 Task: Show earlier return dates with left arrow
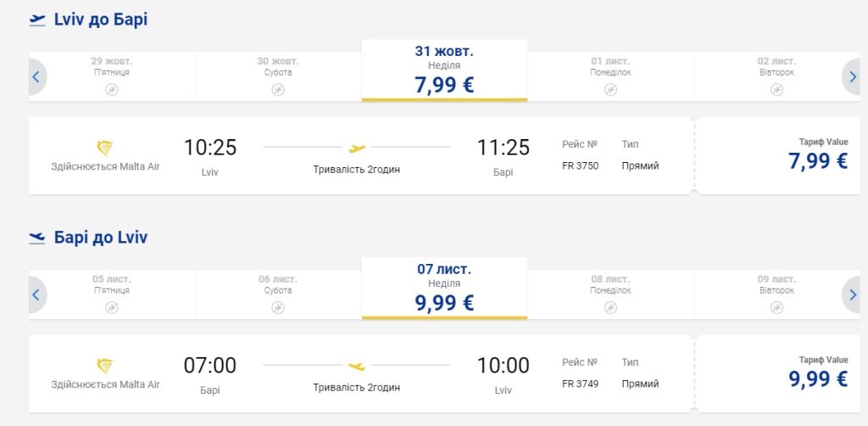[36, 295]
